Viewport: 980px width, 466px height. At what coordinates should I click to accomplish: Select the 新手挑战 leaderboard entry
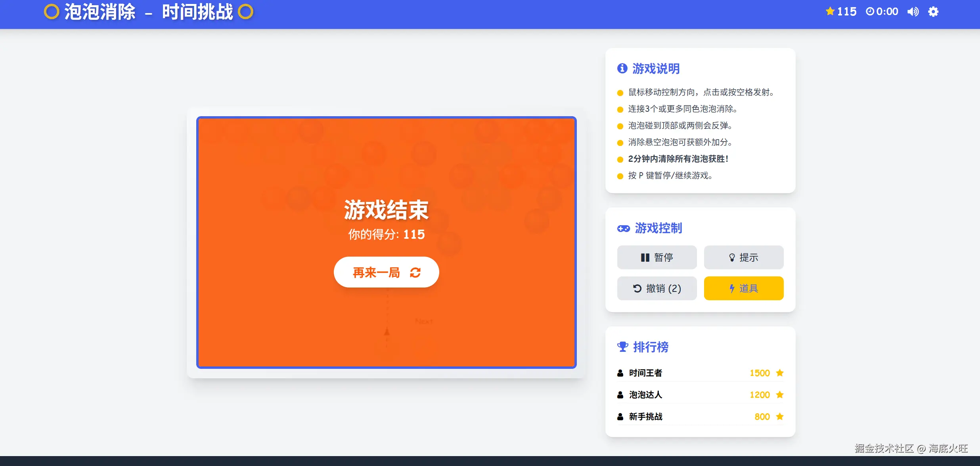[645, 416]
